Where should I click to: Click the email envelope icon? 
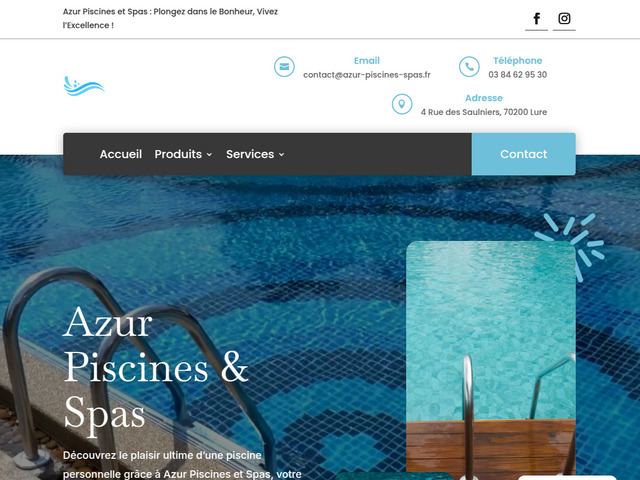(x=284, y=67)
